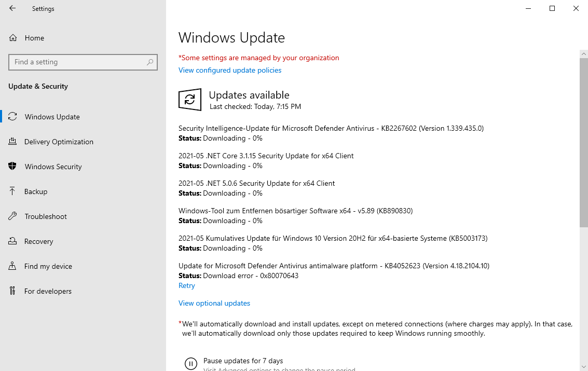
Task: Click the KB5003173 Kumulatives Update entry
Action: coord(333,238)
